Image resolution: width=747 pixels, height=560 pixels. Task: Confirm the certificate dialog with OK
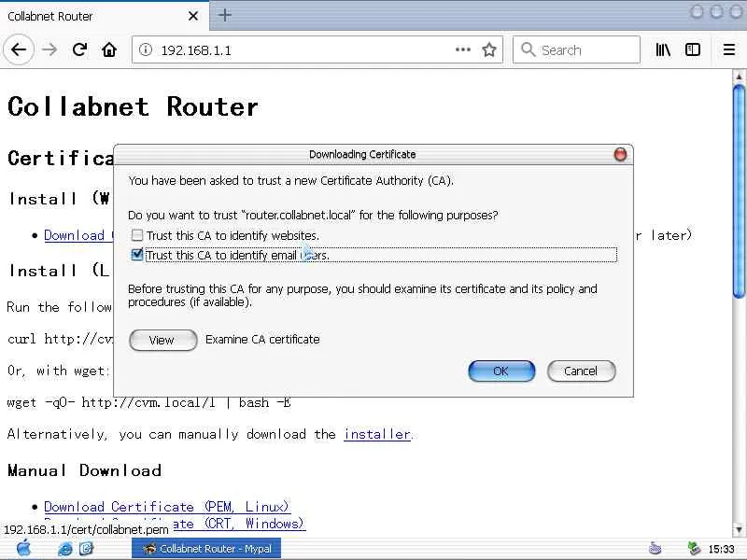(x=501, y=371)
